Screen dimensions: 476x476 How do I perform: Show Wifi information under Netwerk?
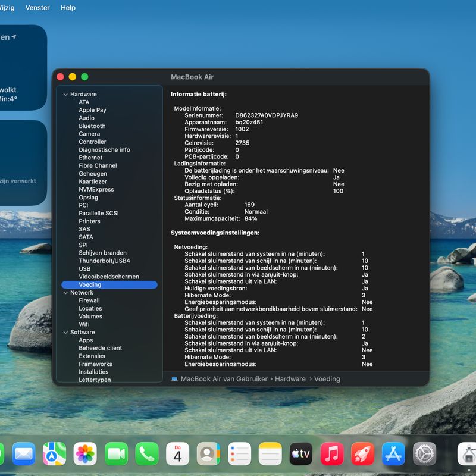click(84, 324)
